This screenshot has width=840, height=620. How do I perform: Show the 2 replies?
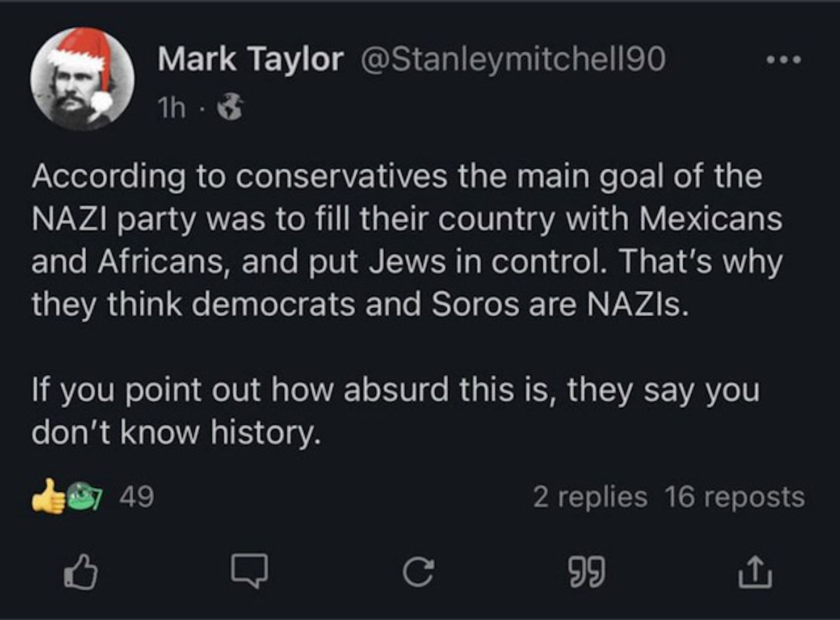coord(590,497)
